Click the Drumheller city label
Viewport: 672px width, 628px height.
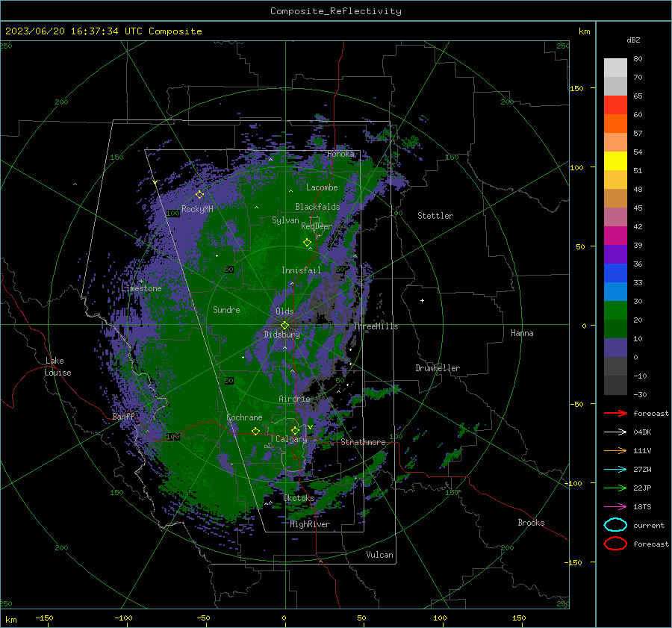click(x=438, y=368)
